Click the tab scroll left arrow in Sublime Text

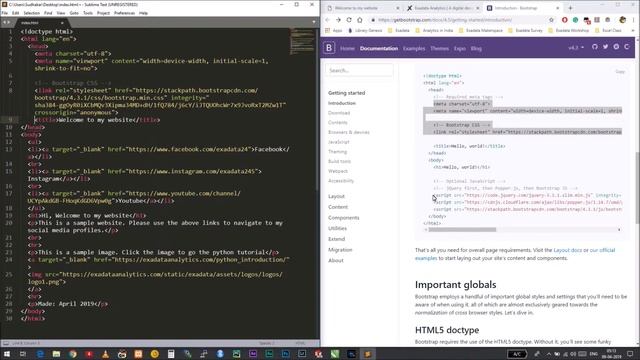4,22
